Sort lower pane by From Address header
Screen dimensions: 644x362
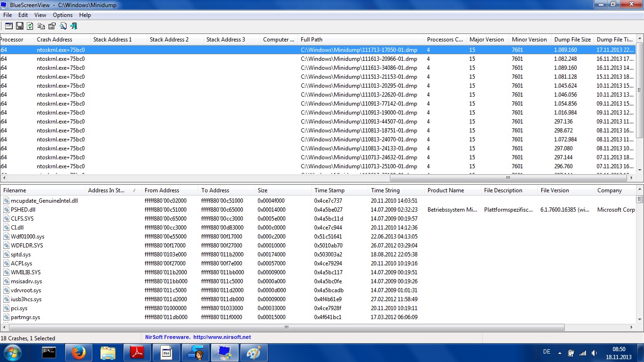click(170, 190)
